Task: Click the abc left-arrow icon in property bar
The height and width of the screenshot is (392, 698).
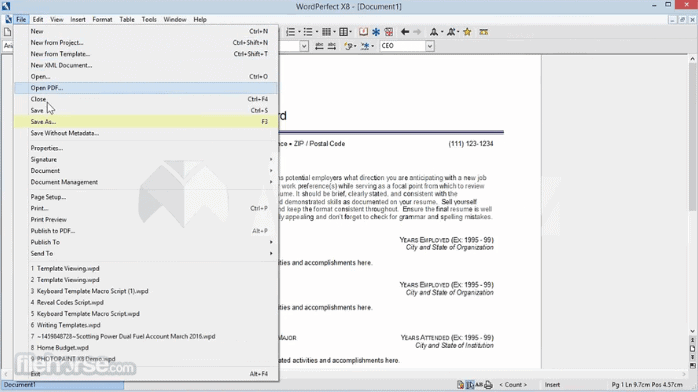Action: point(319,46)
